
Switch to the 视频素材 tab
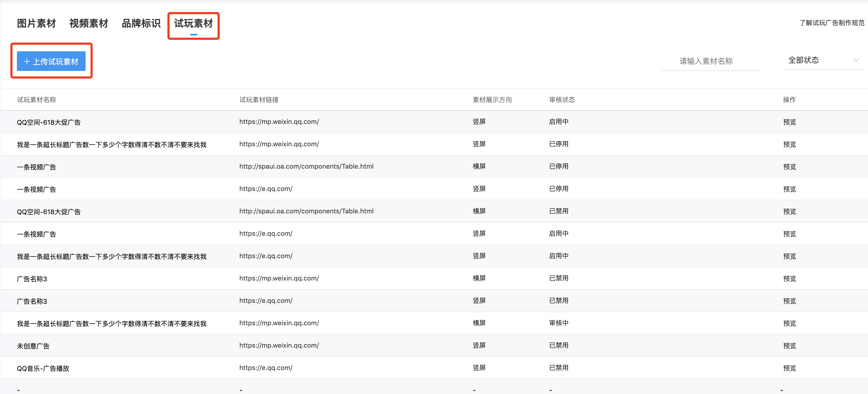(89, 24)
